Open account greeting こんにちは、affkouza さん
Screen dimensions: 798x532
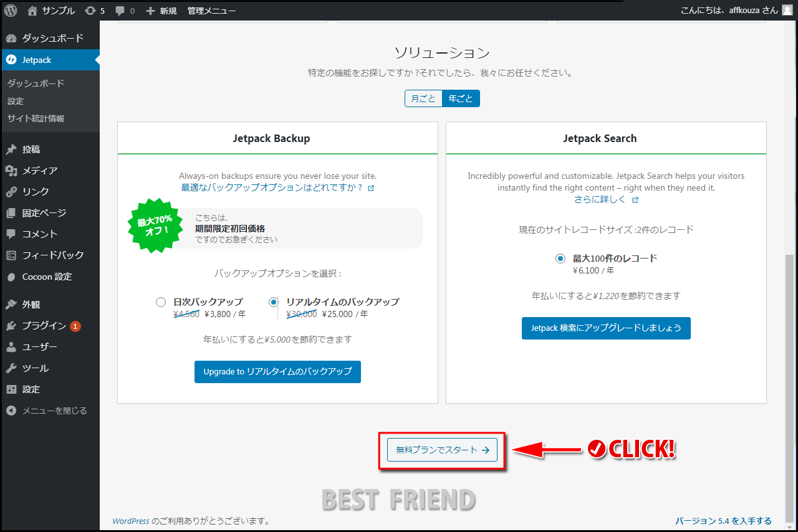(729, 10)
